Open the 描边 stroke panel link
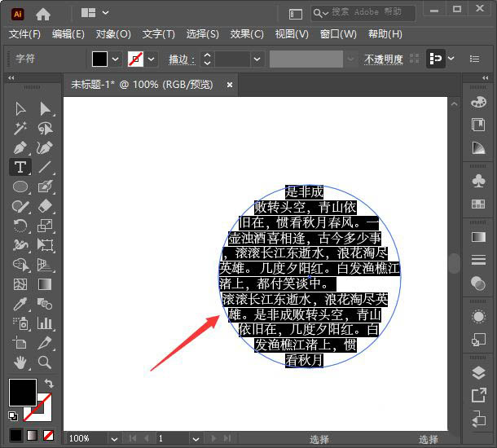 [x=182, y=59]
